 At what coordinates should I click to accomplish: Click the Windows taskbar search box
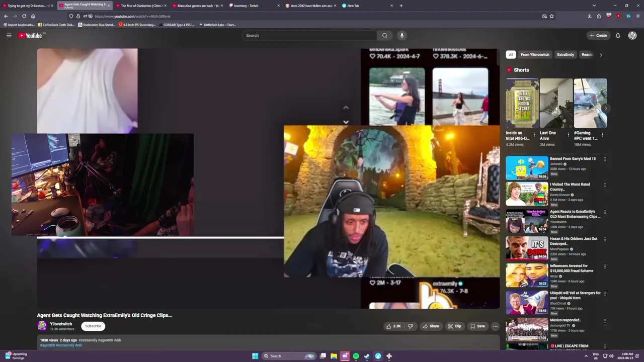pos(289,356)
